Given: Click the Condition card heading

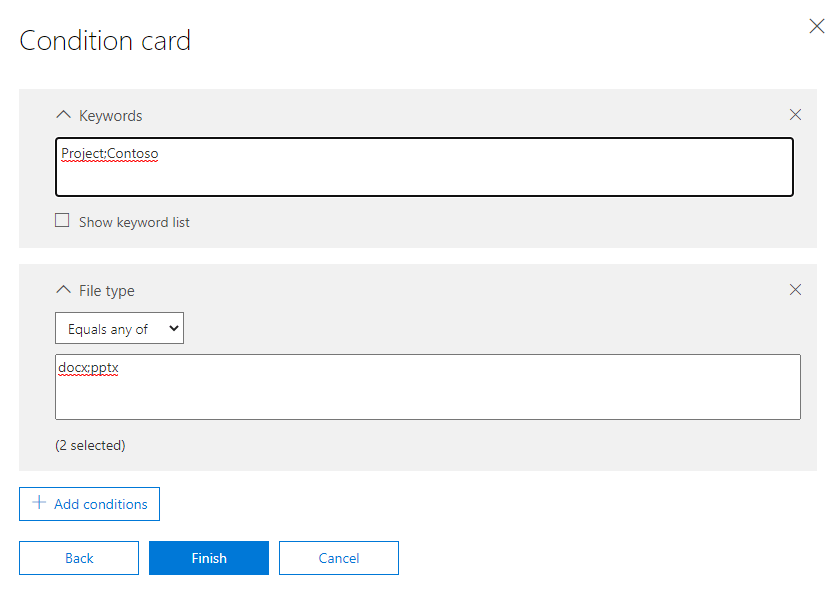Looking at the screenshot, I should (x=105, y=41).
